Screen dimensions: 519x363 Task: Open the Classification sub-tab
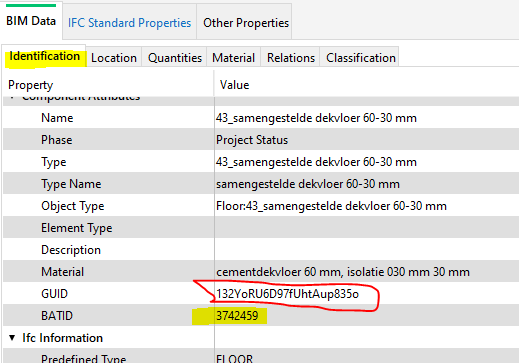[x=361, y=58]
